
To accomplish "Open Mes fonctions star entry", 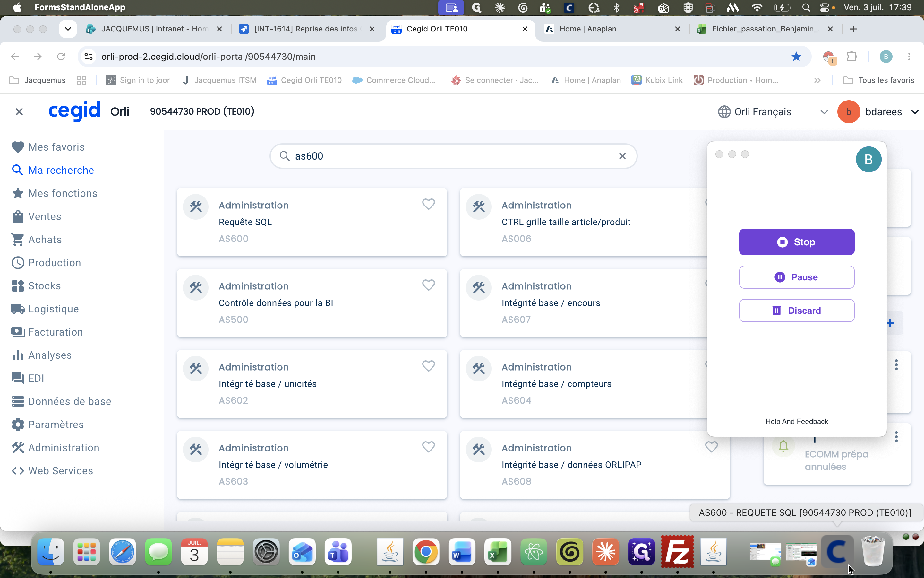I will pyautogui.click(x=54, y=193).
